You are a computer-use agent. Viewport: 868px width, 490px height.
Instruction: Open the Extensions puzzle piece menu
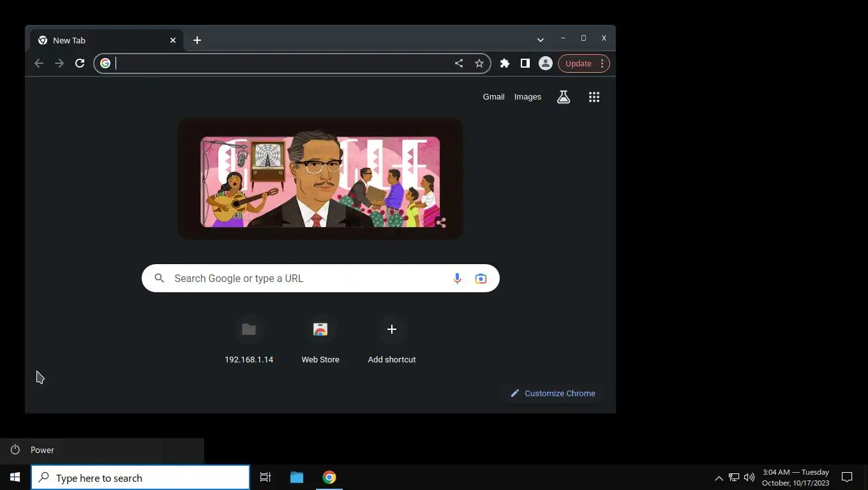505,63
